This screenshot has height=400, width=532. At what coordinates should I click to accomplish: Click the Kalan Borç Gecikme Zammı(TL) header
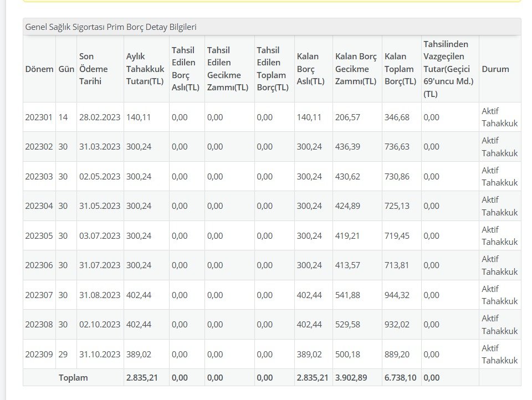356,69
